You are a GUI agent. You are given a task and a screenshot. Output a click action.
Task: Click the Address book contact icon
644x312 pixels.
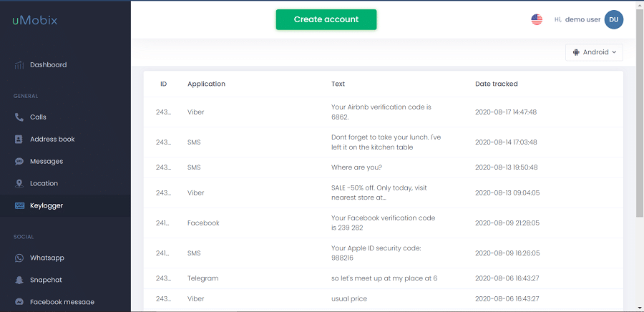(19, 139)
